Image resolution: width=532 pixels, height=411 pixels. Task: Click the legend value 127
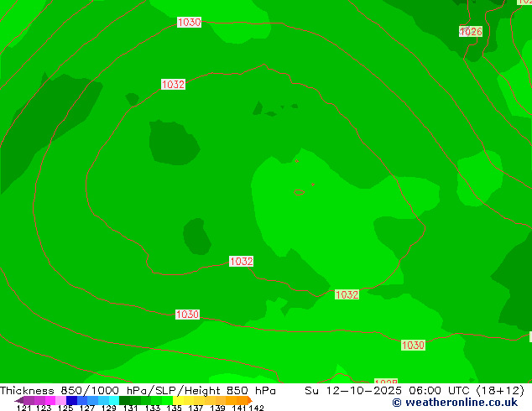87,408
